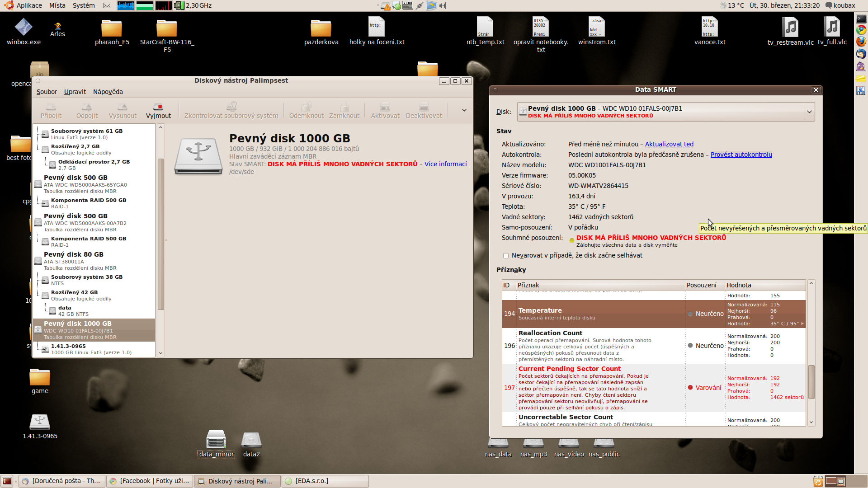Open the Systém panel menu
The image size is (868, 488).
pyautogui.click(x=84, y=5)
